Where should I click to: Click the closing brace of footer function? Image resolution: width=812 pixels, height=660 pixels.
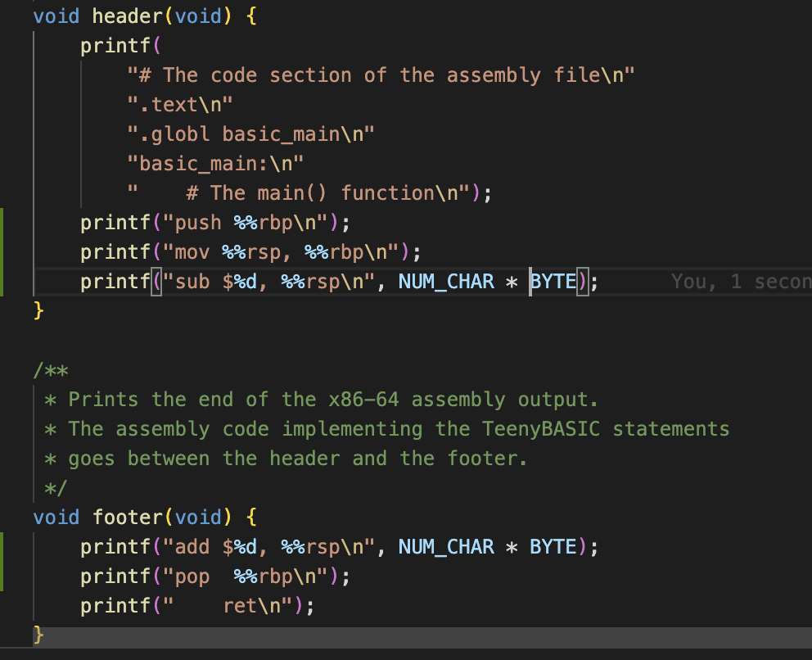(x=38, y=635)
